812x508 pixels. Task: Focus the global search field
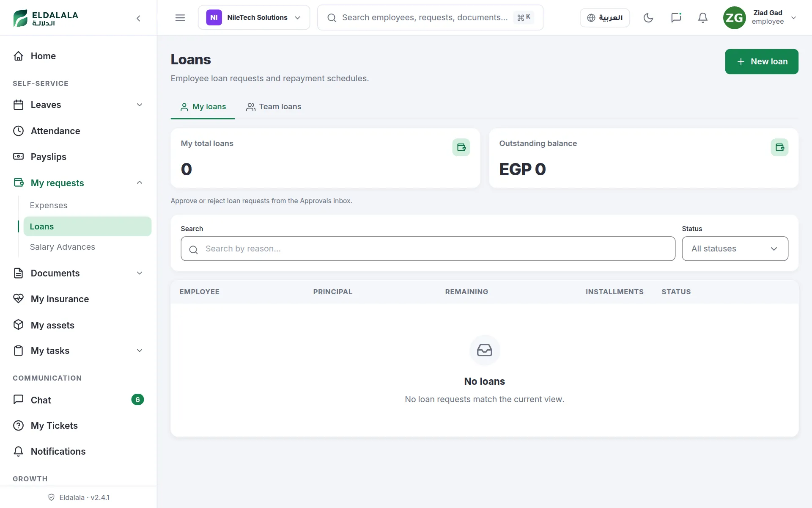point(431,18)
